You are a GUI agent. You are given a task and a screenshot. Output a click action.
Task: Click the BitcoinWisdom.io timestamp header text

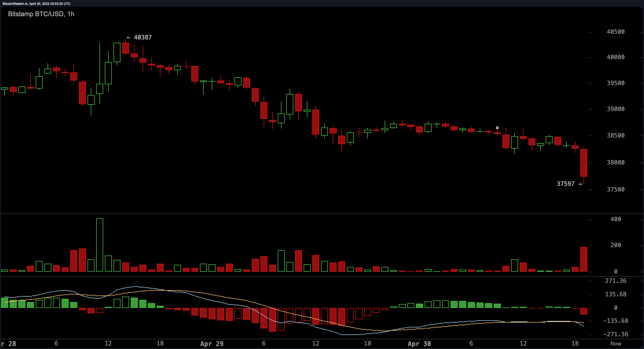36,4
